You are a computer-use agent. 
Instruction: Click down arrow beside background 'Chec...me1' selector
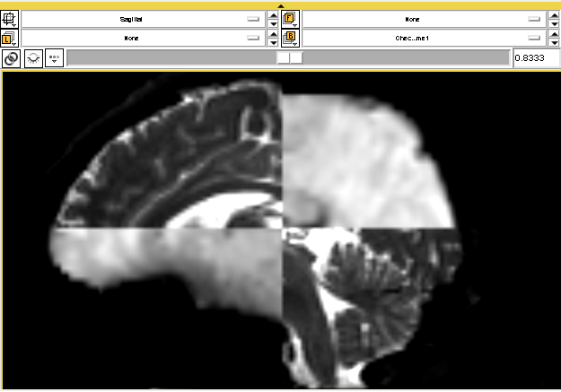click(554, 42)
